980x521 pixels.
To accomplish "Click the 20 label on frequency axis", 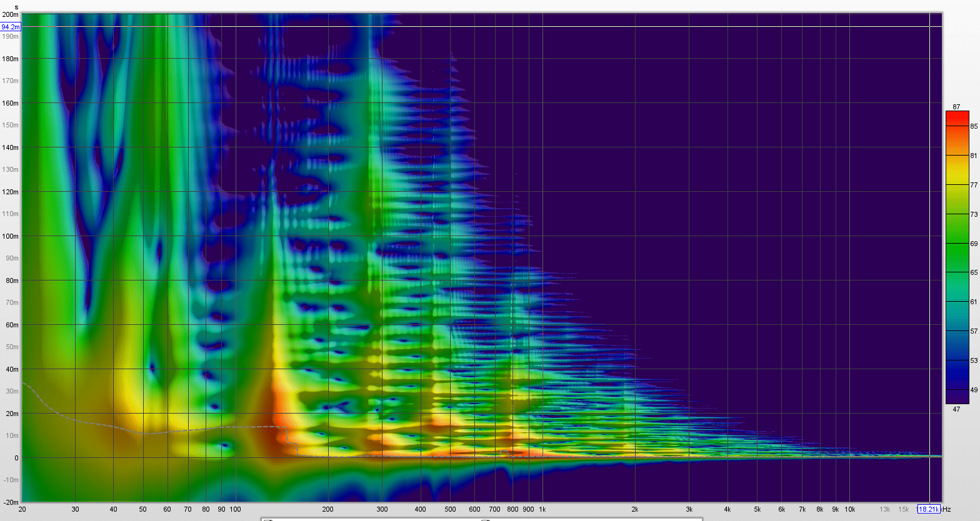I will pyautogui.click(x=22, y=509).
